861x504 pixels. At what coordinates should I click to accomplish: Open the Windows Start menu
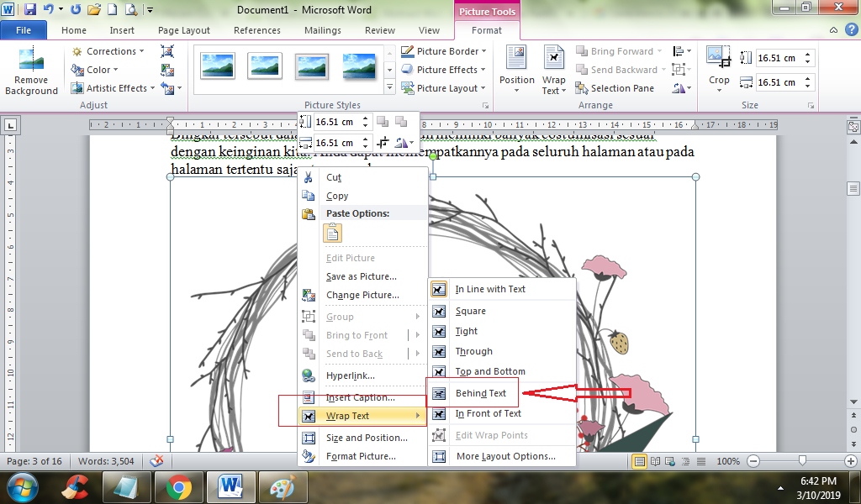[x=22, y=487]
